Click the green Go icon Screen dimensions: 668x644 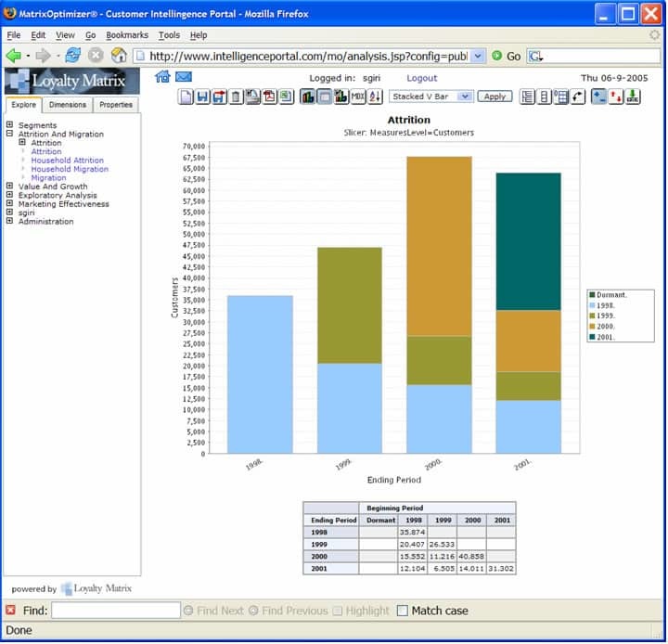(x=496, y=56)
